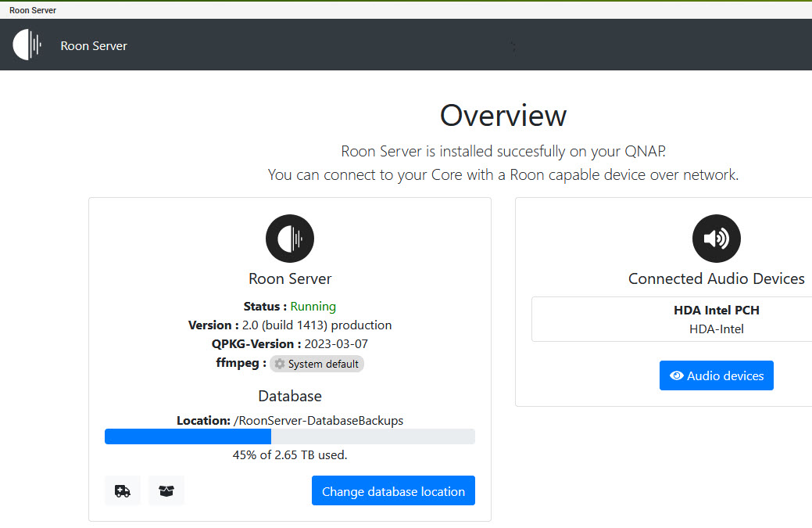Click the Roon logo in header bar
The image size is (812, 528).
pos(27,45)
